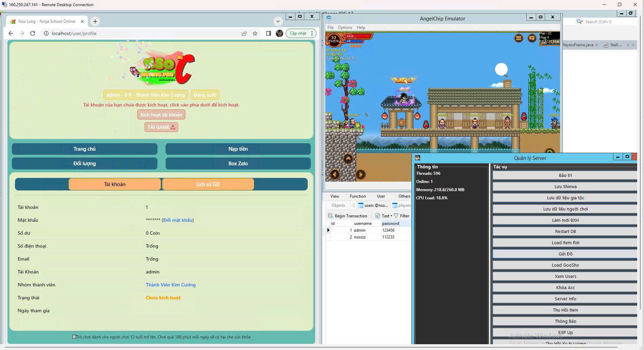Open the User menu in database tool
644x350 pixels.
[381, 196]
